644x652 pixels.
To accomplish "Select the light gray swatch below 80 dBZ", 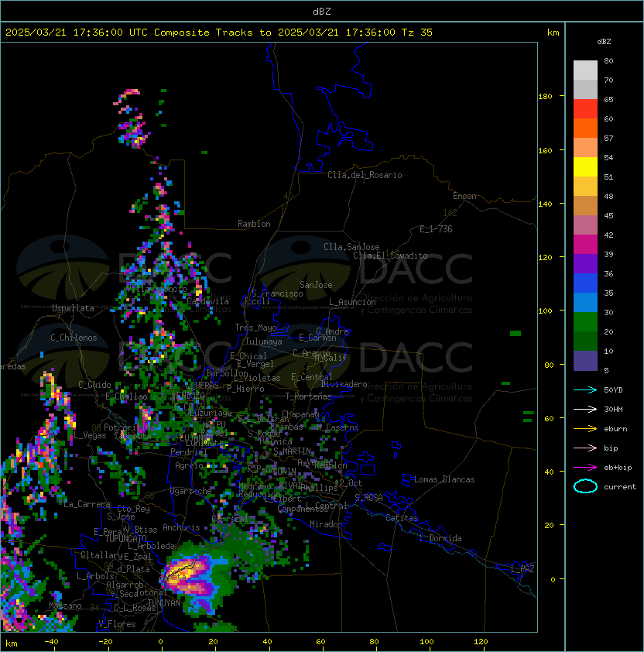I will tap(585, 70).
